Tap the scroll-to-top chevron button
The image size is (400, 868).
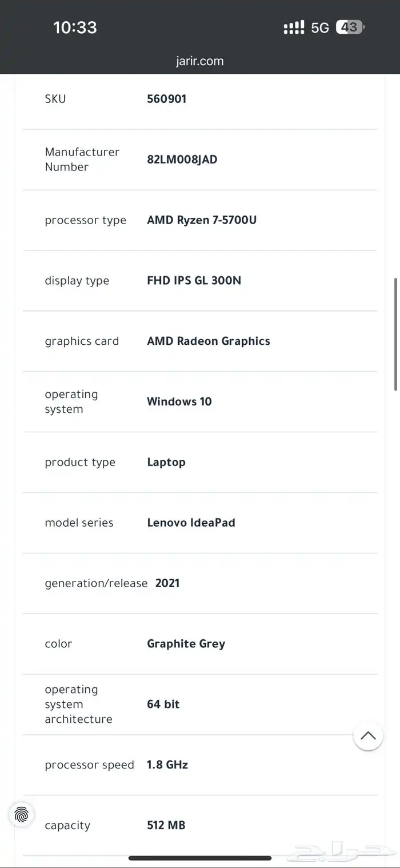pyautogui.click(x=368, y=735)
